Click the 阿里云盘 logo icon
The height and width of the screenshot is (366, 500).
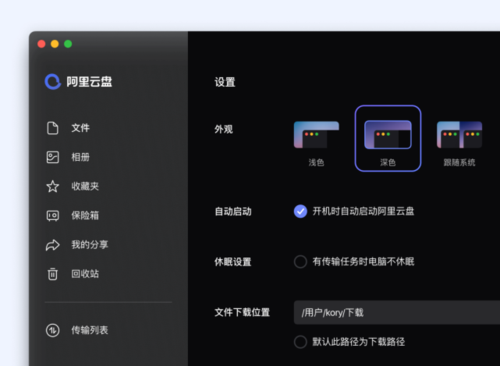tap(53, 81)
